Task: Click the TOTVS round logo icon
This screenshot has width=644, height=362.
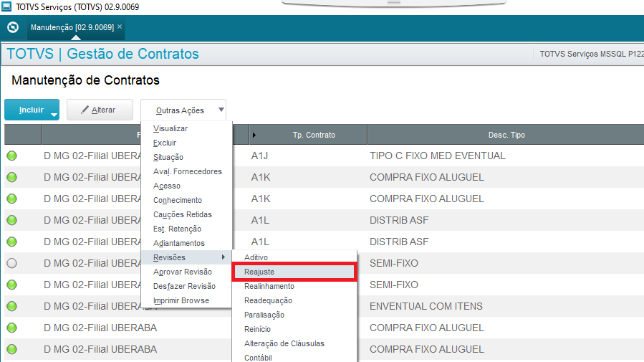Action: coord(13,27)
